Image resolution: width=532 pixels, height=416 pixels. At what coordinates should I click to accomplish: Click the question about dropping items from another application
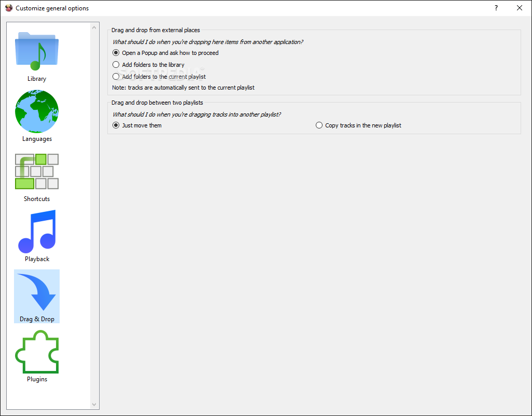tap(207, 42)
